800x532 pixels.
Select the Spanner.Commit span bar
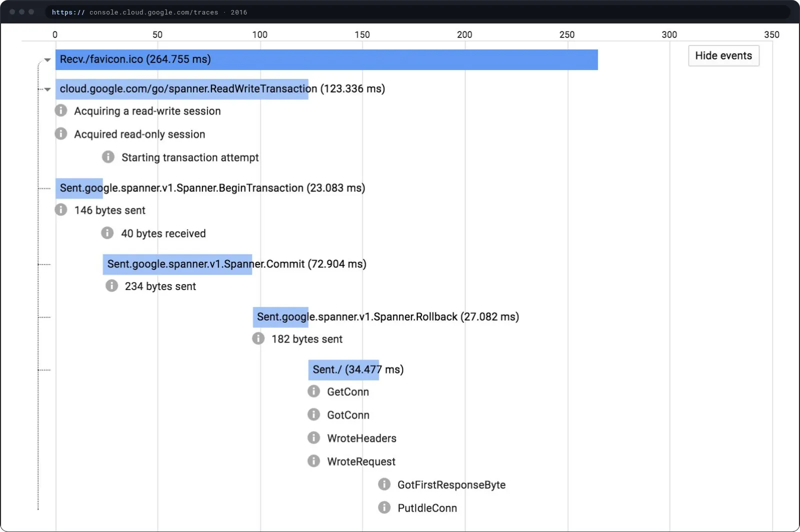coord(177,264)
